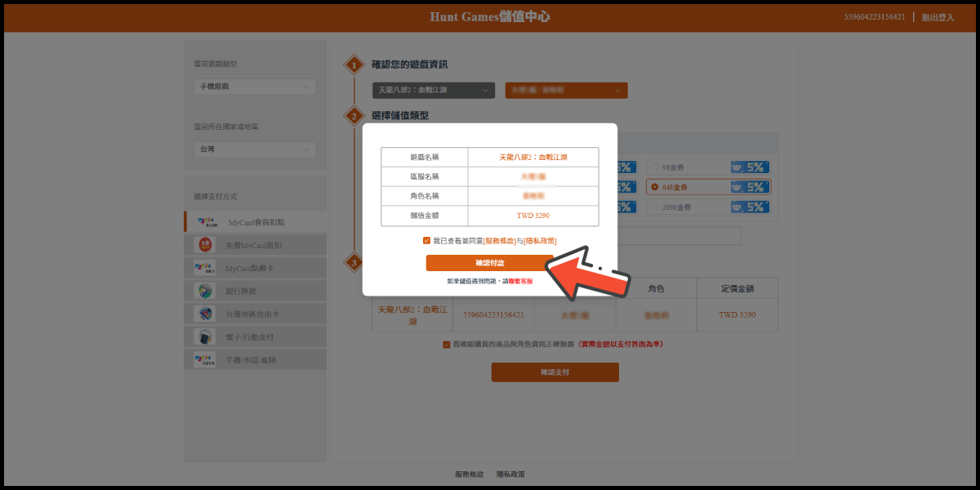
Task: Click the 台灣地區信用卡 credit card icon
Action: point(205,314)
